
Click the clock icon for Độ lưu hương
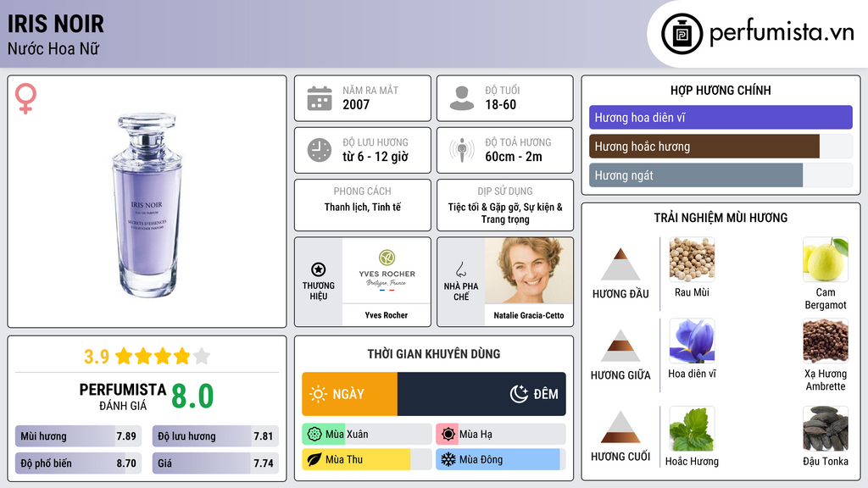coord(320,150)
